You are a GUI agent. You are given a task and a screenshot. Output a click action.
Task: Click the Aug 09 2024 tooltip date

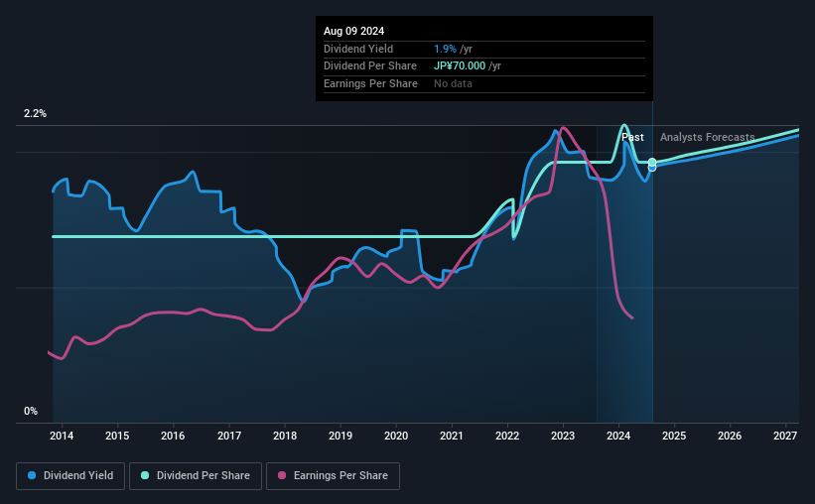(354, 31)
